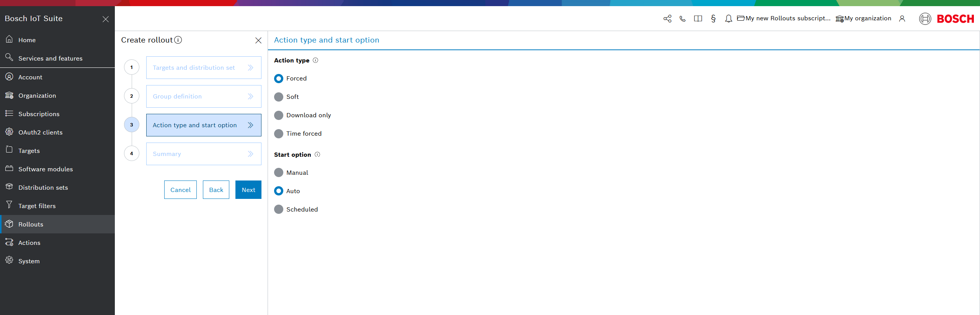Navigate to Target filters in the sidebar
Viewport: 980px width, 315px height.
[37, 206]
